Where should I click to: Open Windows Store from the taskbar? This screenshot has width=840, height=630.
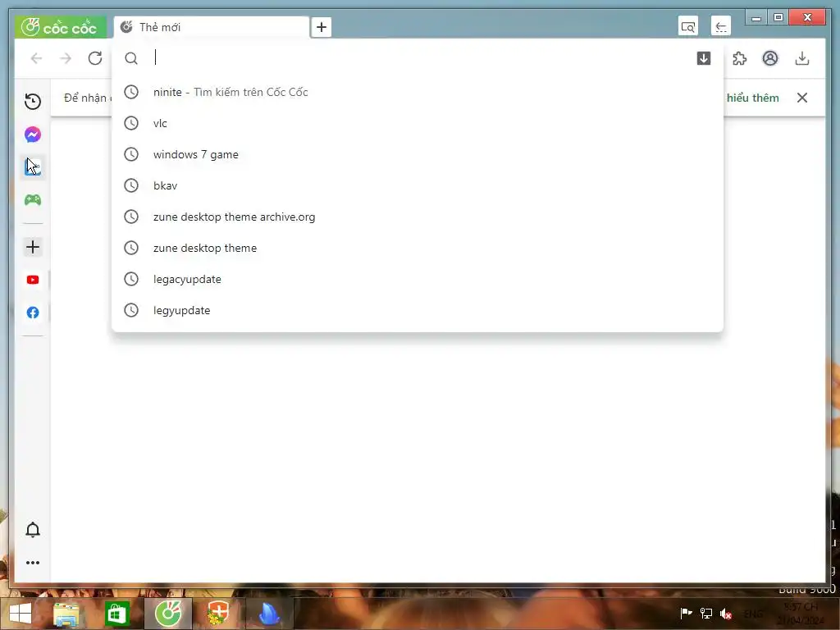(x=116, y=614)
